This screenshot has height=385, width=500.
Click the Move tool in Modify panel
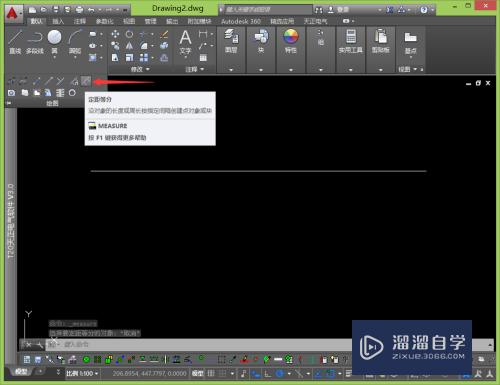(115, 34)
